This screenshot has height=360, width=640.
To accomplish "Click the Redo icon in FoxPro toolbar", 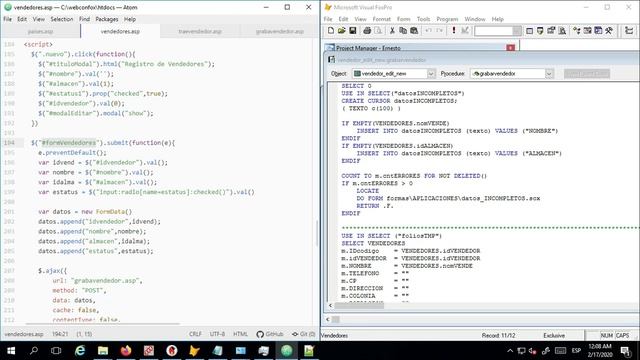I will click(x=439, y=31).
